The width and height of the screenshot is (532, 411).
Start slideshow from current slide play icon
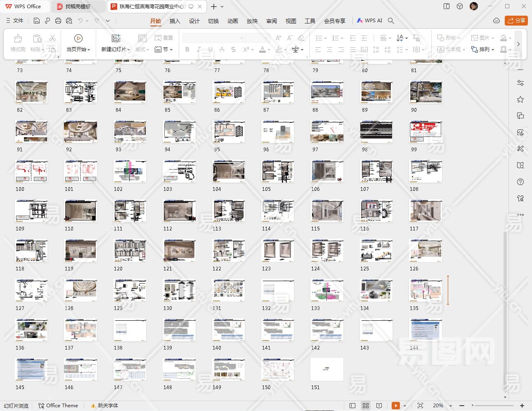point(78,38)
